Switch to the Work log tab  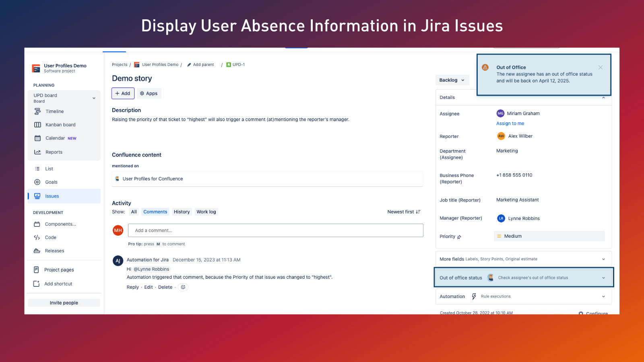206,212
